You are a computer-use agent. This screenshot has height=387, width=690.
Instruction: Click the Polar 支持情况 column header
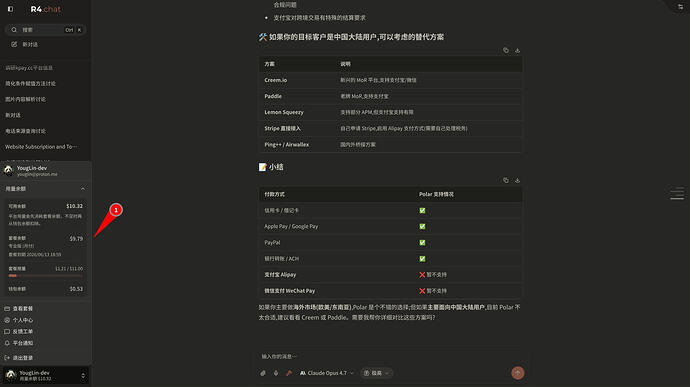point(436,194)
